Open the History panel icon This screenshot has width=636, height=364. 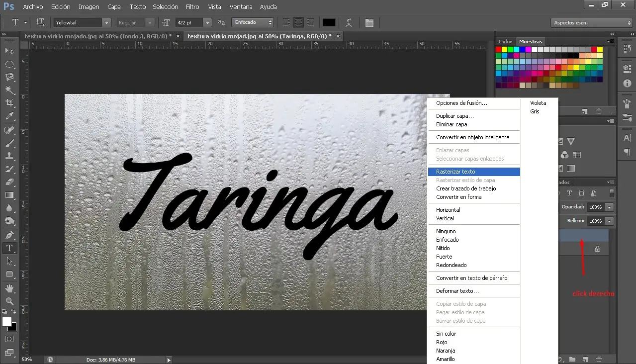[627, 49]
